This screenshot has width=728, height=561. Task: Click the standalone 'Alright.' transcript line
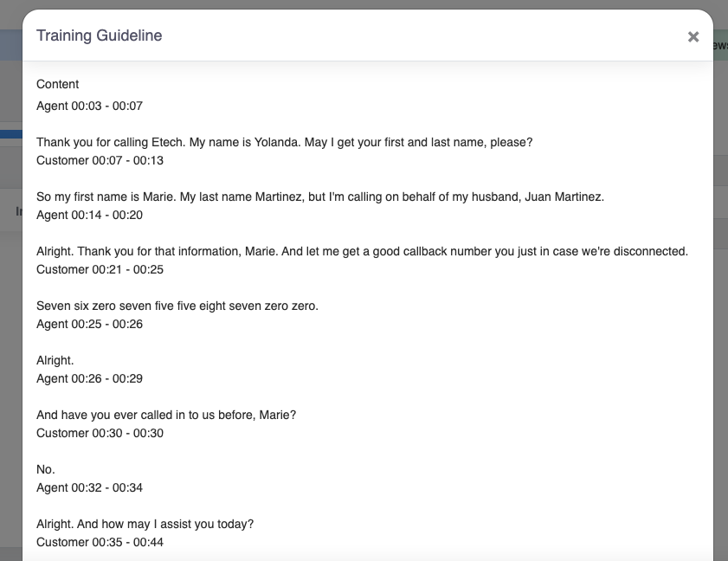(x=55, y=360)
